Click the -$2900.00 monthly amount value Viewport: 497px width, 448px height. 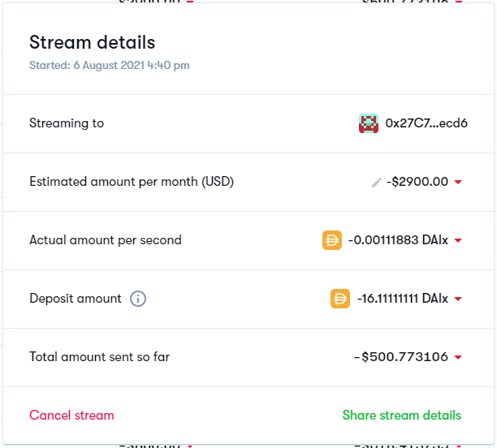pos(417,182)
